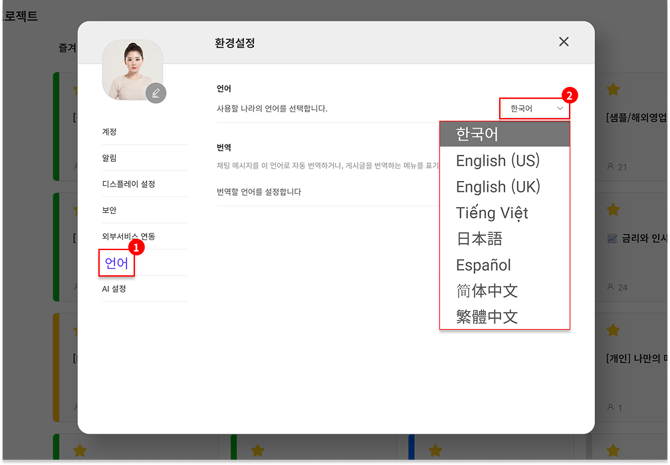The height and width of the screenshot is (465, 670).
Task: Go to 알림 settings in sidebar
Action: point(110,158)
